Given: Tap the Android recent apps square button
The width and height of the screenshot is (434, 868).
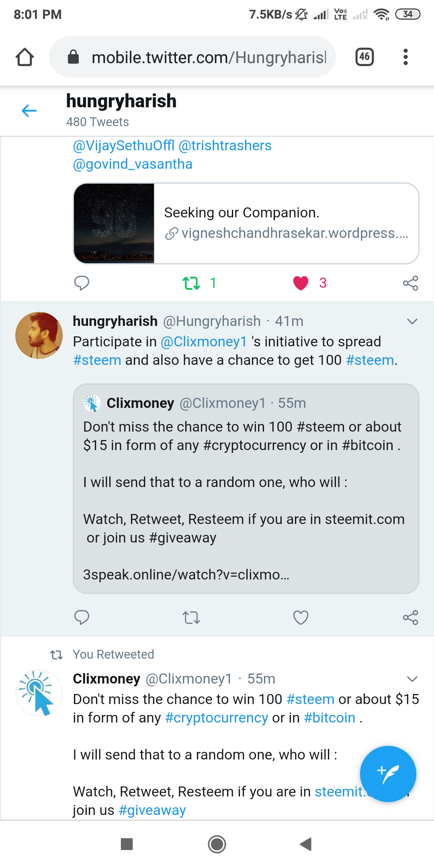Looking at the screenshot, I should click(127, 844).
